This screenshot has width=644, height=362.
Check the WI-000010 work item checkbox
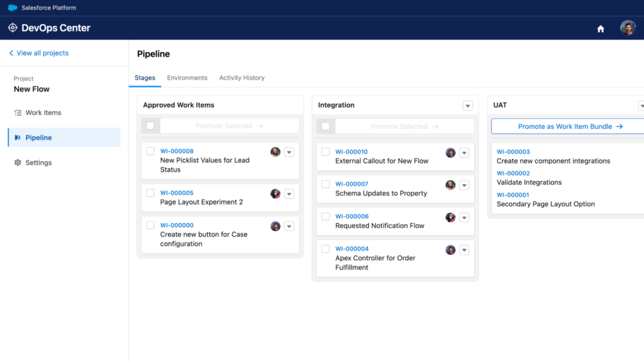pos(326,152)
